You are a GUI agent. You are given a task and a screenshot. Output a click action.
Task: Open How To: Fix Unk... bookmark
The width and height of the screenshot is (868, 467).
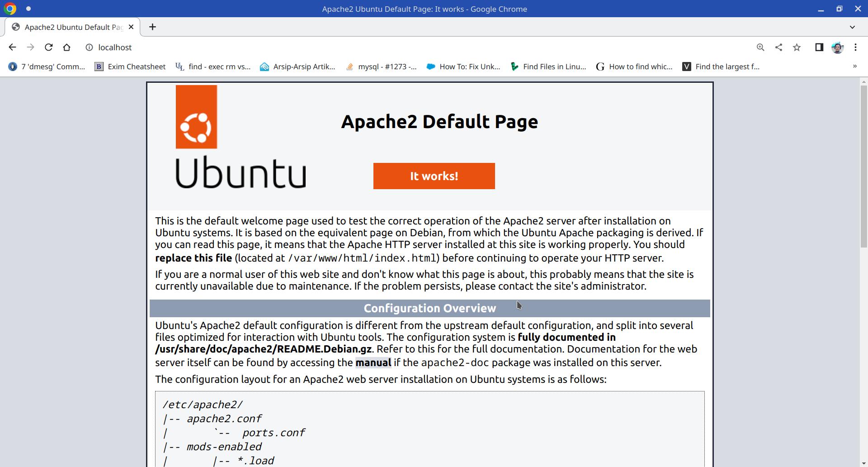click(463, 67)
